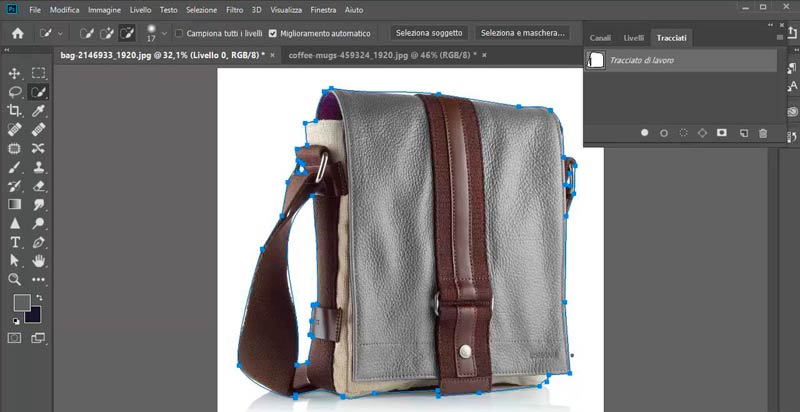Open the File menu
The height and width of the screenshot is (412, 800).
pos(35,10)
